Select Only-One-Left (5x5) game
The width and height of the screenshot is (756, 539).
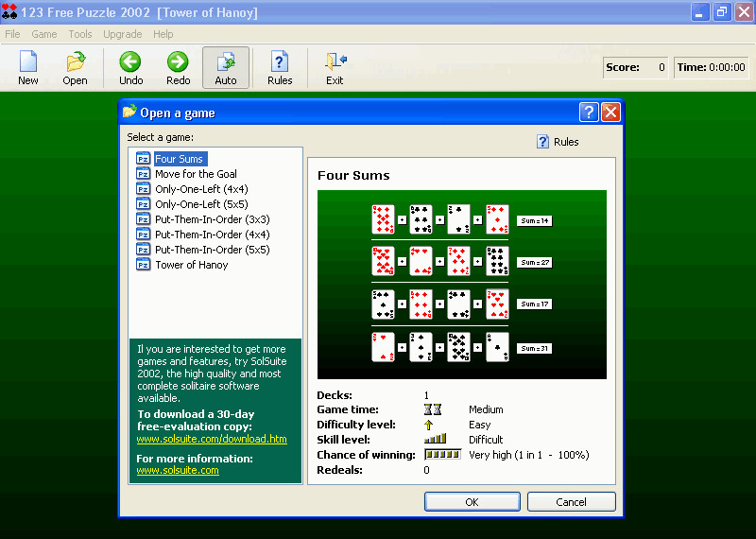click(201, 204)
